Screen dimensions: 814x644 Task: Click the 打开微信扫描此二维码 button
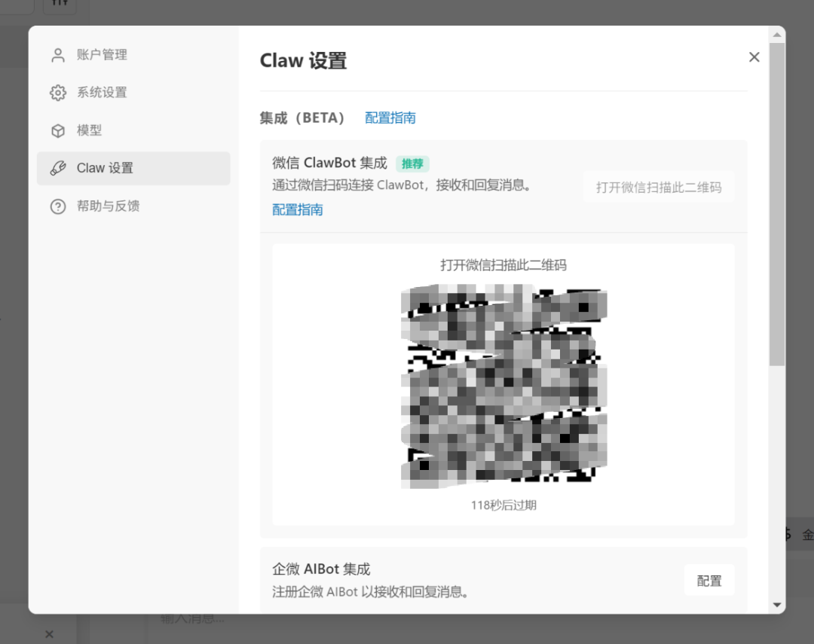pos(659,187)
